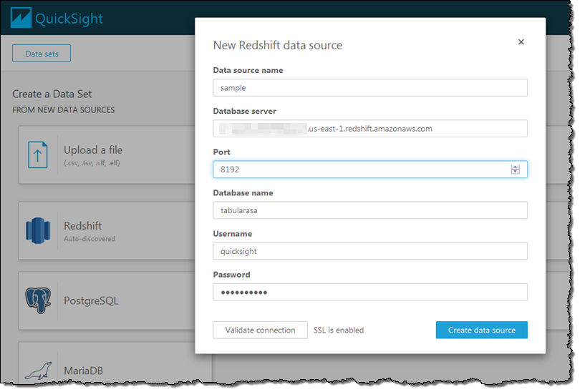
Task: Focus the Database server field
Action: [370, 129]
